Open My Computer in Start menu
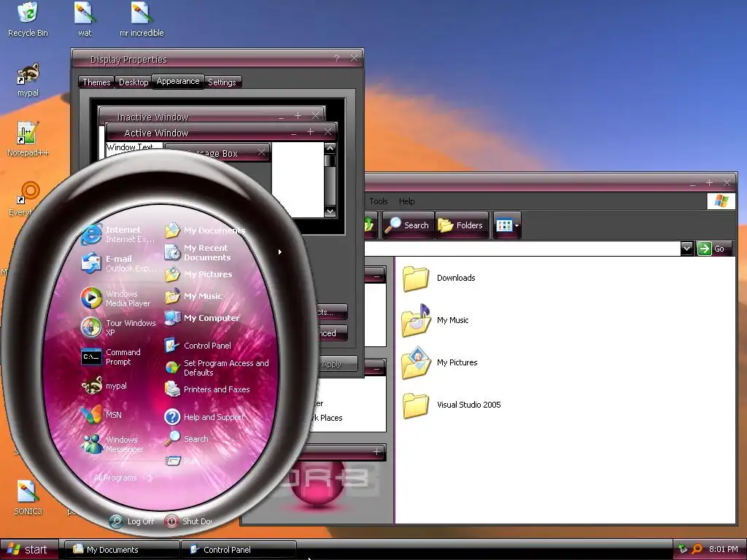The image size is (747, 560). coord(202,318)
